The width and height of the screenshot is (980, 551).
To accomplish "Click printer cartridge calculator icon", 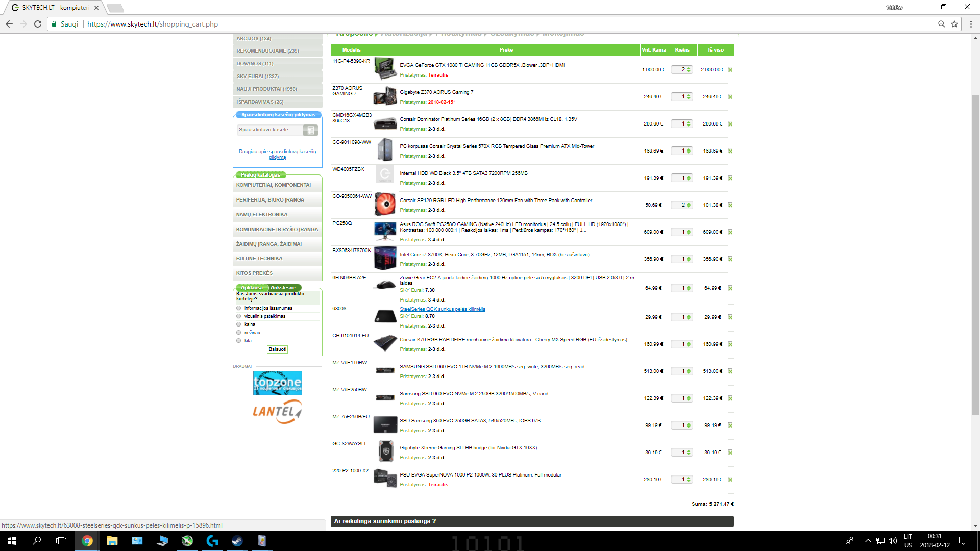I will click(310, 130).
